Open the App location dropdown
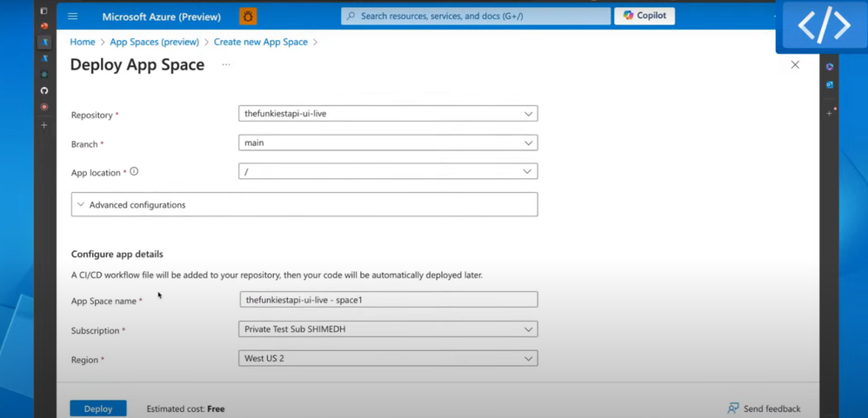Viewport: 868px width, 418px height. click(x=388, y=171)
